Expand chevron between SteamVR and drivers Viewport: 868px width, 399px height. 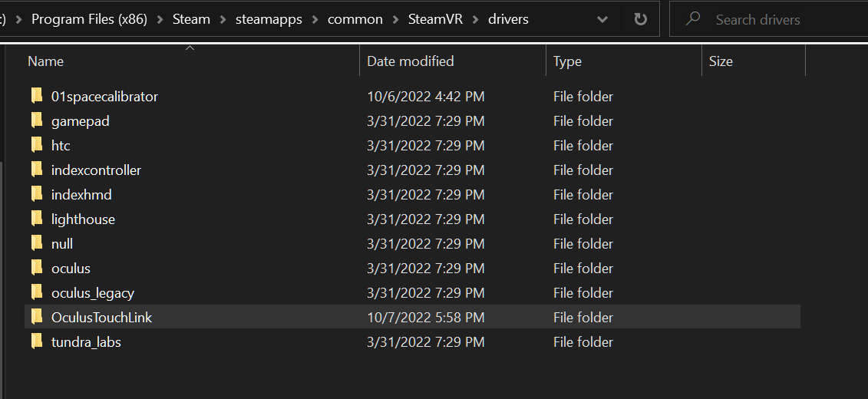tap(474, 19)
